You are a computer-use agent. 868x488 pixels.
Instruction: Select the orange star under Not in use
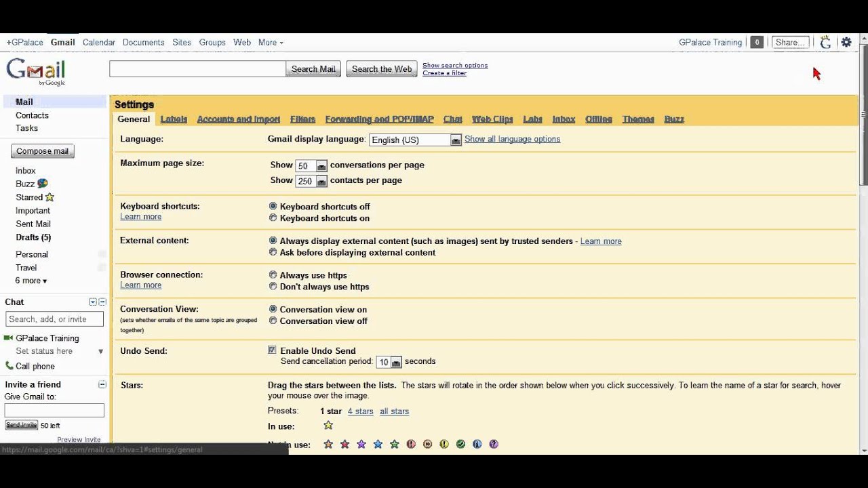pos(328,445)
